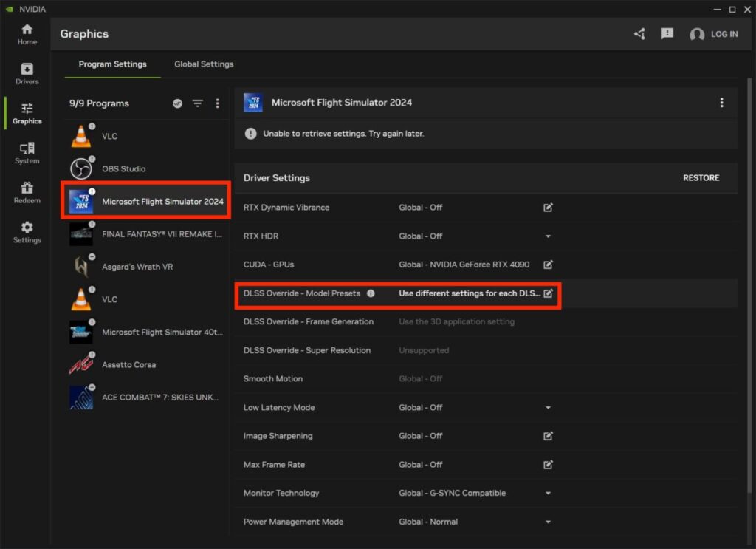Click the RESTORE button in Driver Settings
Image resolution: width=756 pixels, height=549 pixels.
click(x=701, y=178)
